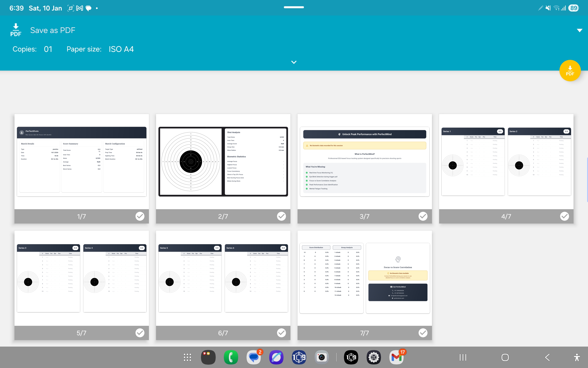Screen dimensions: 588x368
Task: Select the Save as PDF printer label
Action: tap(52, 30)
